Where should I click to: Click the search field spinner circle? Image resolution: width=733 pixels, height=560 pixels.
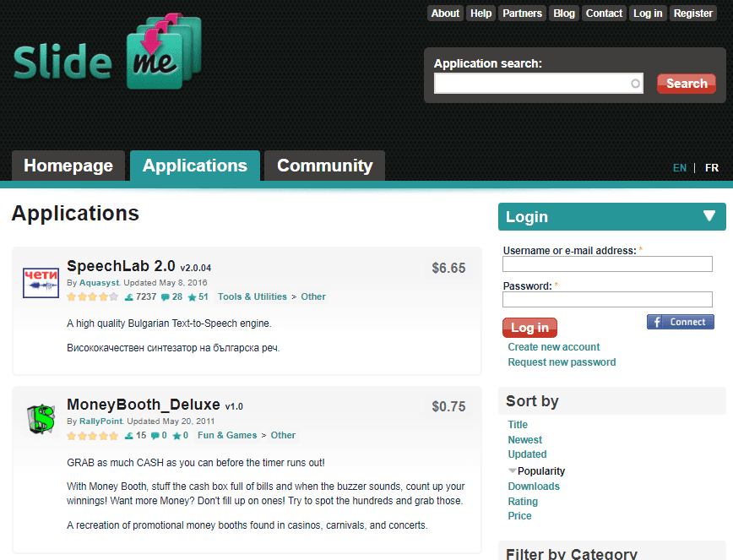pyautogui.click(x=635, y=84)
